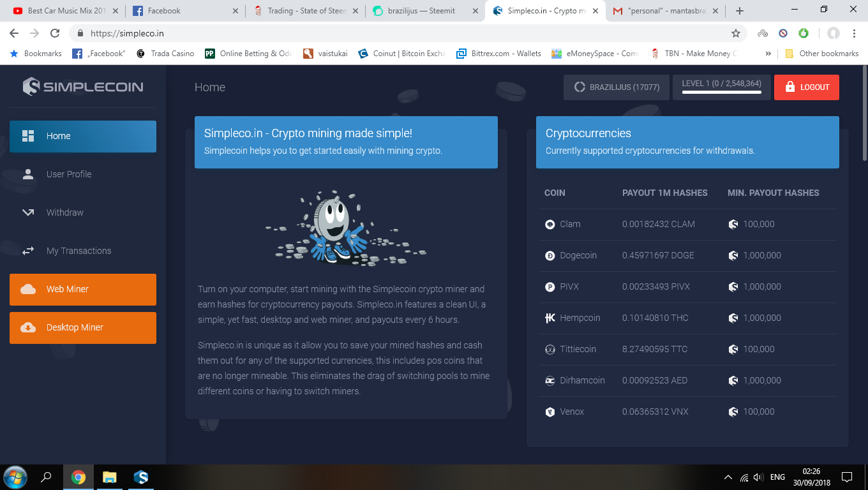Go to User Profile in the sidebar
The width and height of the screenshot is (868, 490).
(x=83, y=174)
